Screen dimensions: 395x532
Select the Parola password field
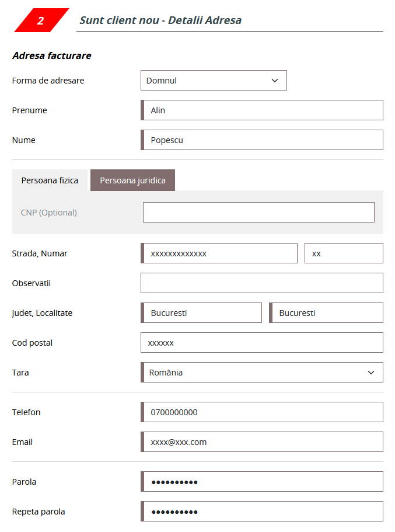click(263, 482)
